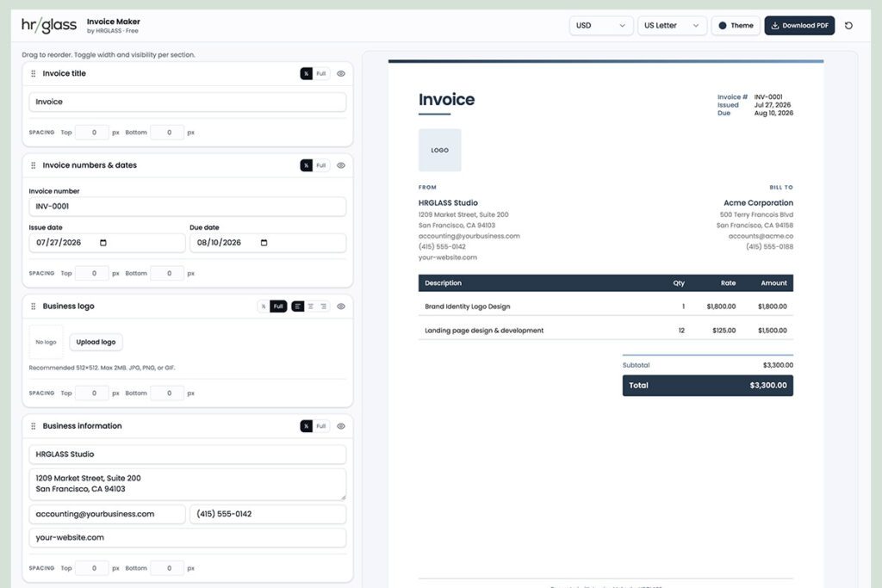Click the Brand Identity Logo Design row

(x=606, y=306)
